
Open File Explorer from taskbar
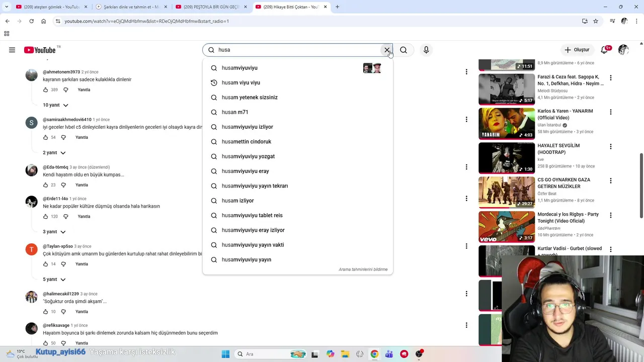pos(345,354)
